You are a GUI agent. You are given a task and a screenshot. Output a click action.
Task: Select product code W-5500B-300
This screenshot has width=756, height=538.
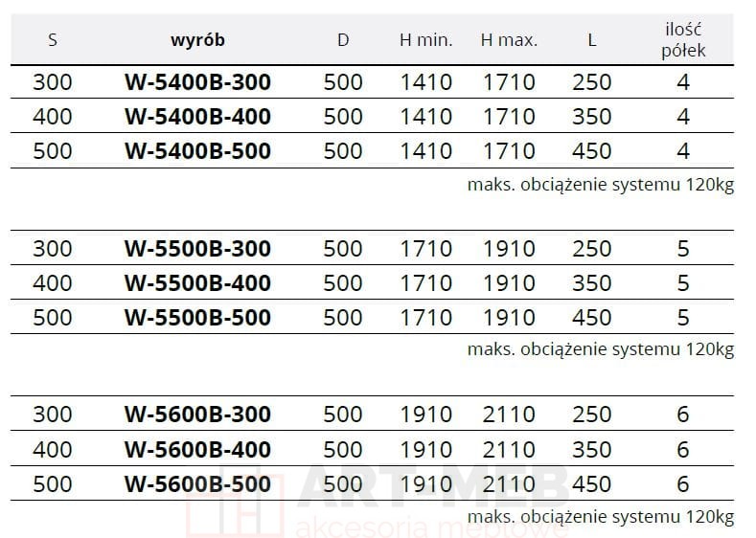pos(197,249)
